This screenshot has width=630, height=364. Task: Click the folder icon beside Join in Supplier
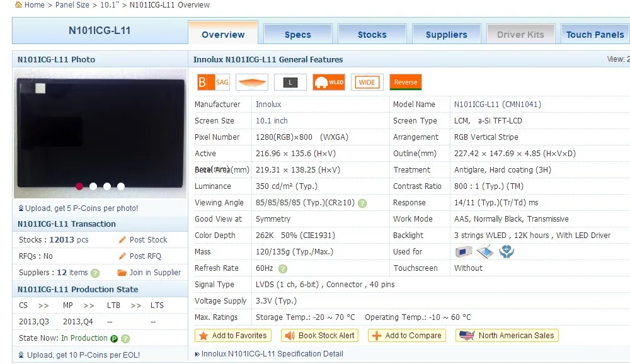(x=122, y=273)
